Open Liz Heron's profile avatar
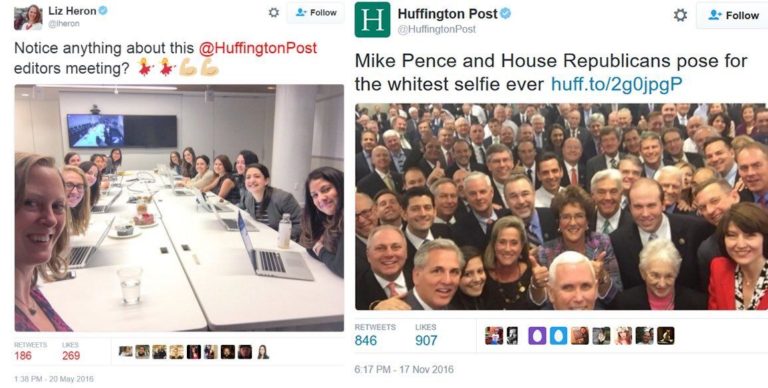 28,18
